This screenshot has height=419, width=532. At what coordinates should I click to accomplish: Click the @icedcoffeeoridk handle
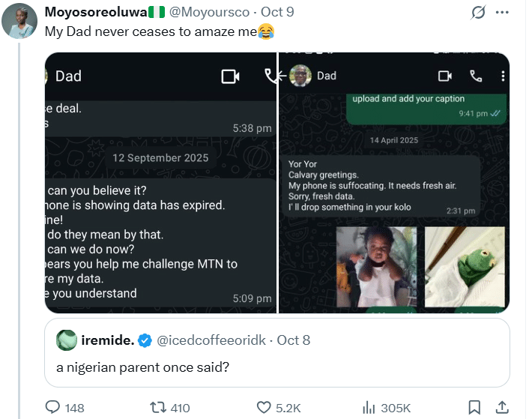211,340
